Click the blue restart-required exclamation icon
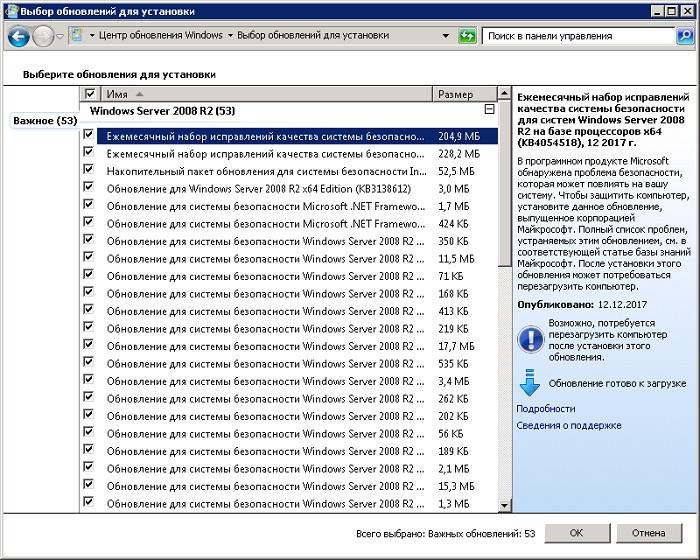The height and width of the screenshot is (560, 700). pyautogui.click(x=530, y=339)
